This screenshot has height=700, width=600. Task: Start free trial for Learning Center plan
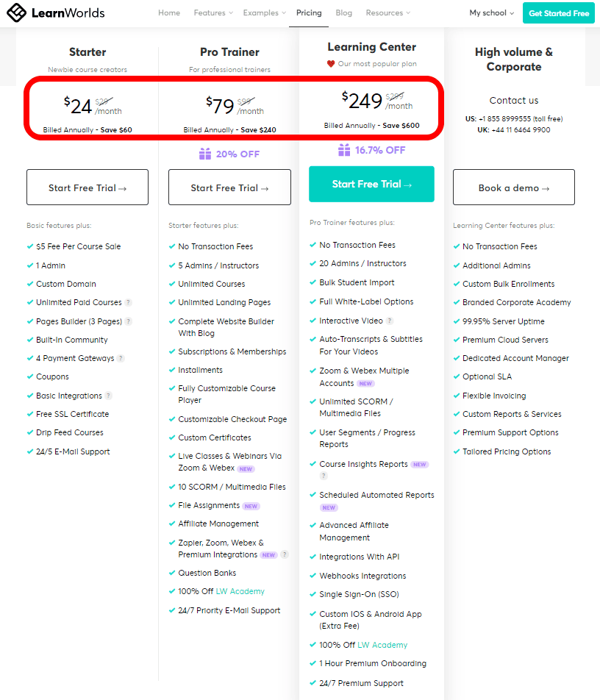click(x=371, y=184)
